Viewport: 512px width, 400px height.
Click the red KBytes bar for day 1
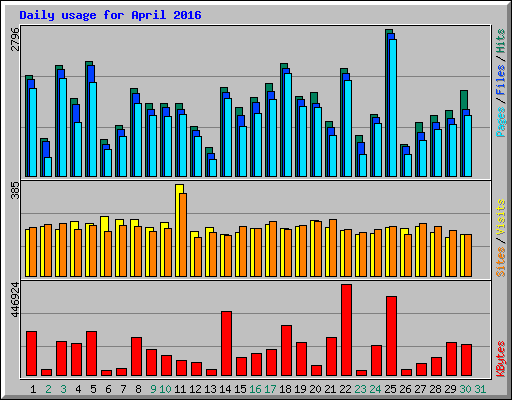31,354
